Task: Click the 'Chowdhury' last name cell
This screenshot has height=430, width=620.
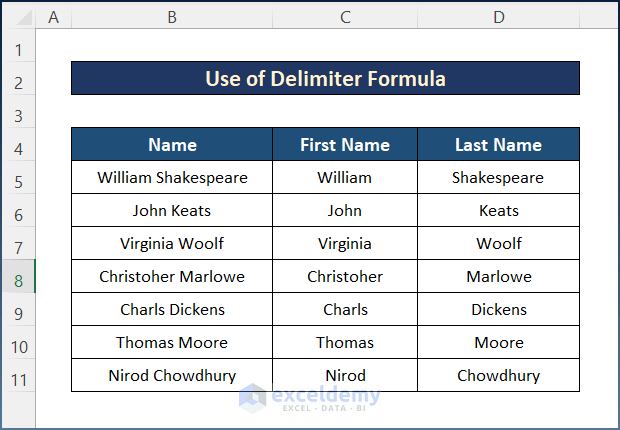Action: pos(498,376)
